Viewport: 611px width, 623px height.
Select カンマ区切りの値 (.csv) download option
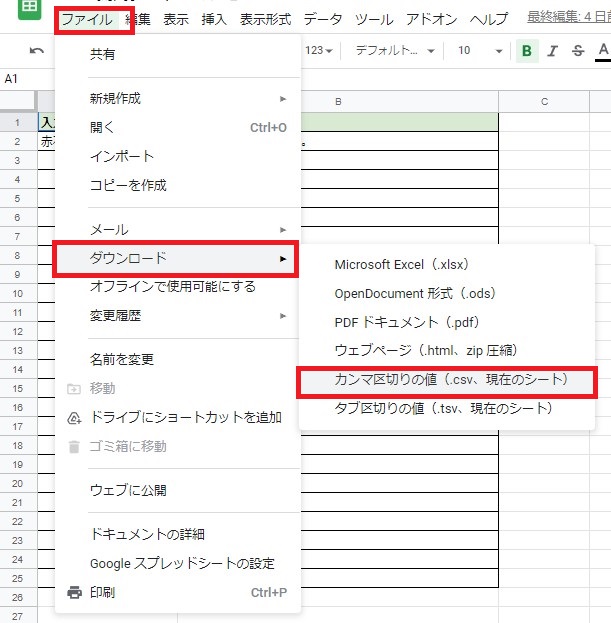tap(446, 380)
